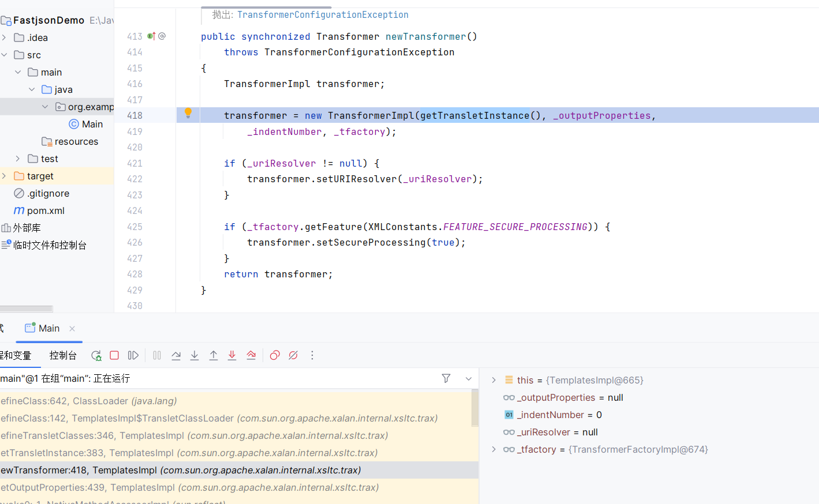The width and height of the screenshot is (819, 504).
Task: Select the 线程和变量 threads and variables tab
Action: (16, 355)
